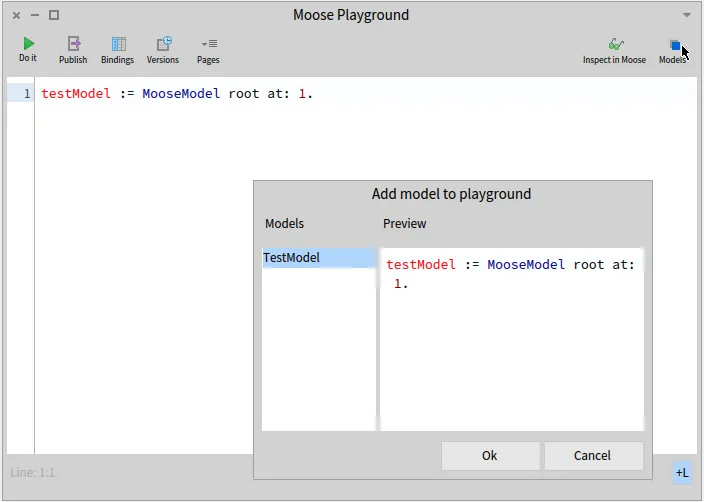Click the Preview column header label
Image resolution: width=704 pixels, height=502 pixels.
[405, 224]
